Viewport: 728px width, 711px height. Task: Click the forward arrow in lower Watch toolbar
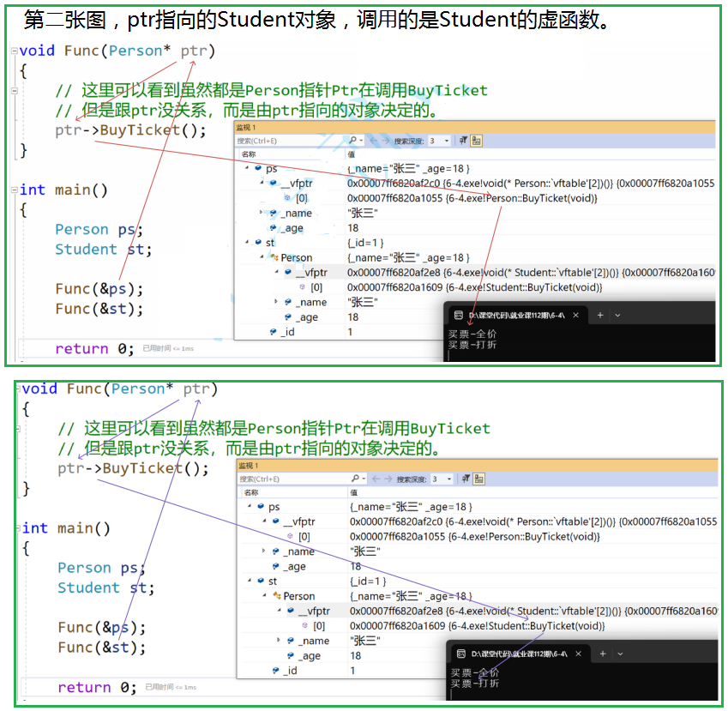[388, 479]
